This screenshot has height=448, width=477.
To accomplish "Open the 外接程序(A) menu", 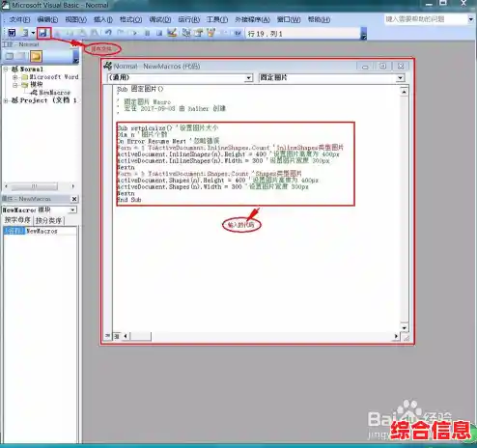I will [x=252, y=19].
